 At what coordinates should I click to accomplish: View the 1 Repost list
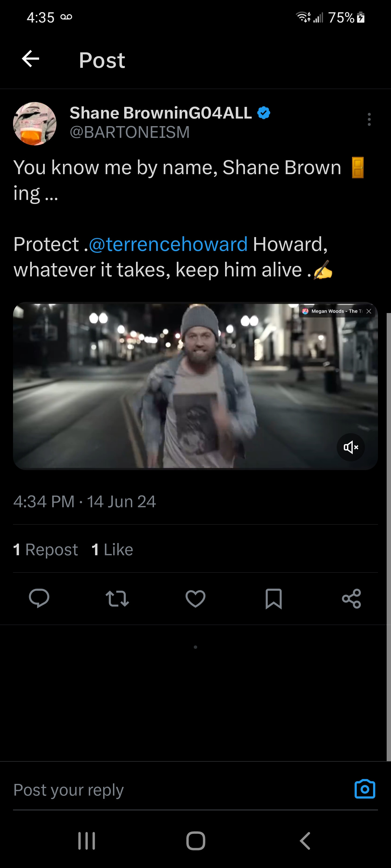point(46,550)
